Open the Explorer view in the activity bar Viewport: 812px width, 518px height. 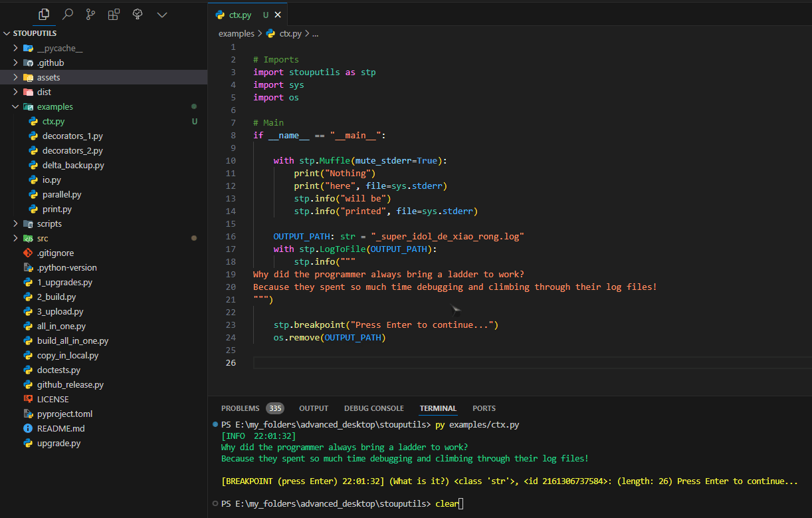pos(44,14)
